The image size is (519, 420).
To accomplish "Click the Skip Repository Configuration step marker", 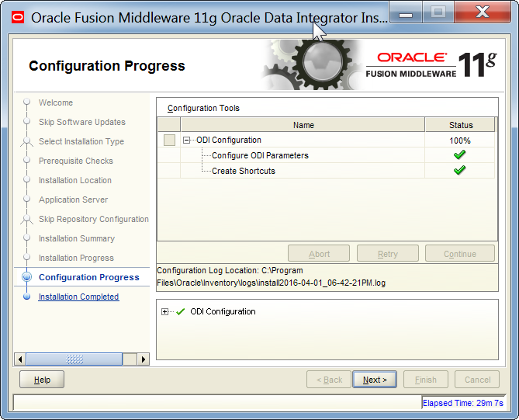I will pos(27,219).
